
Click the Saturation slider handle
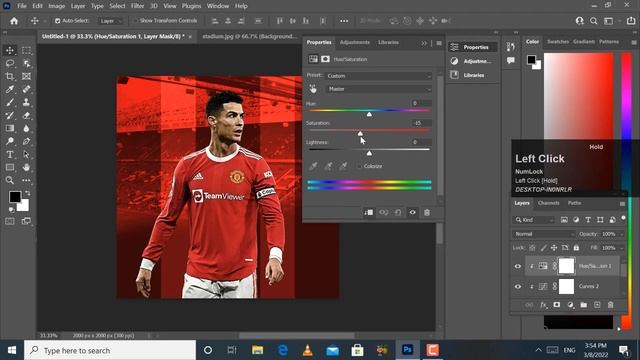click(360, 134)
